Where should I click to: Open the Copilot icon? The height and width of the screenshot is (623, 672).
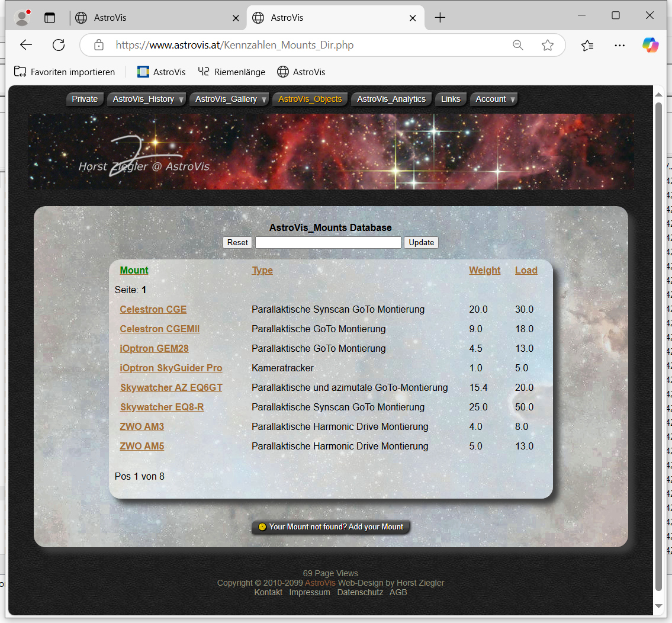pos(651,45)
